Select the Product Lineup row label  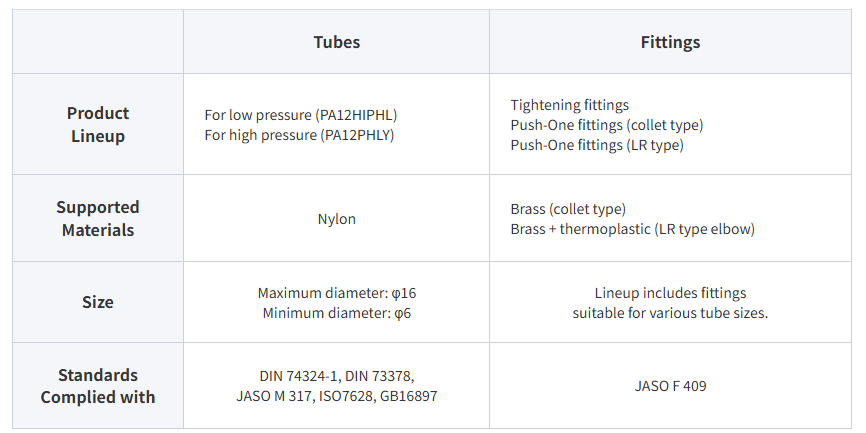coord(98,125)
